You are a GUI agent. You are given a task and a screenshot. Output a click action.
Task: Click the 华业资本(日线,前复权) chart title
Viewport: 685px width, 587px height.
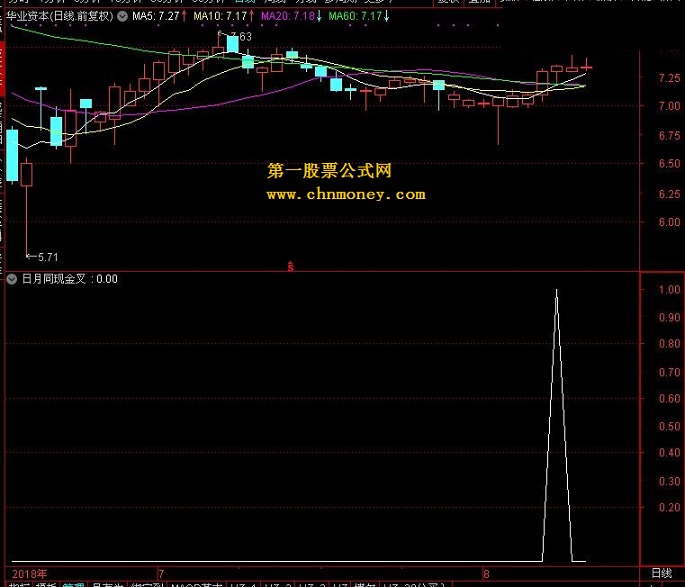(x=60, y=17)
